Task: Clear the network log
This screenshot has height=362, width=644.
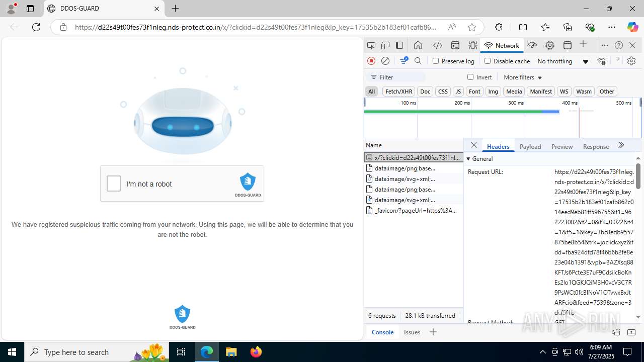Action: point(385,61)
